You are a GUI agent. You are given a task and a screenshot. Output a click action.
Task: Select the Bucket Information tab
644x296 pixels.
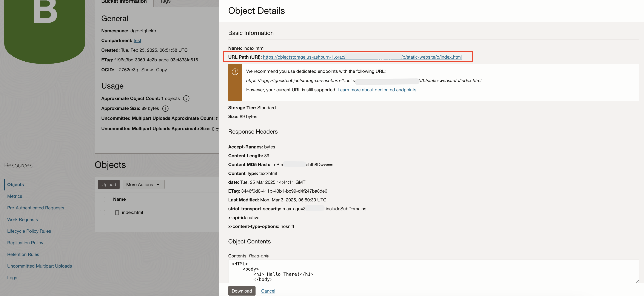[x=124, y=2]
